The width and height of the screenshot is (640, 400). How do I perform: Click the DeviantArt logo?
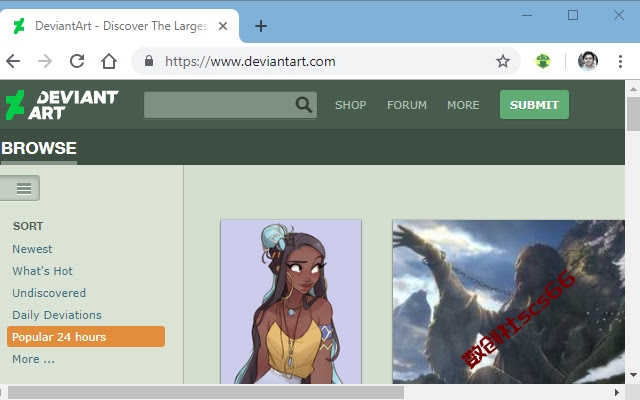(62, 105)
